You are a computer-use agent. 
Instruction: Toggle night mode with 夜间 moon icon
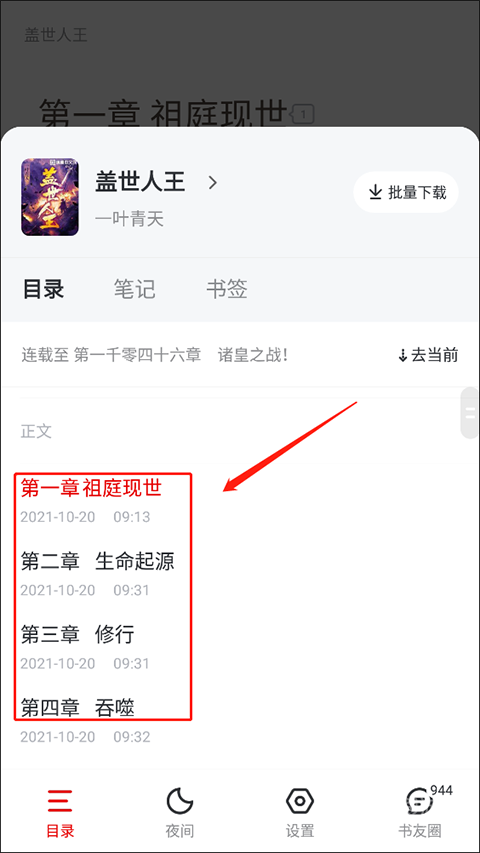coord(180,801)
